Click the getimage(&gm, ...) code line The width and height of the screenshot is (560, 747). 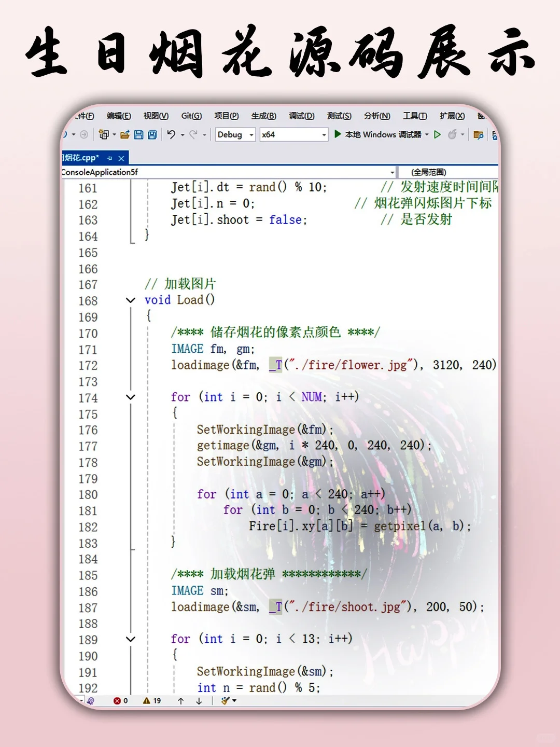pos(314,446)
